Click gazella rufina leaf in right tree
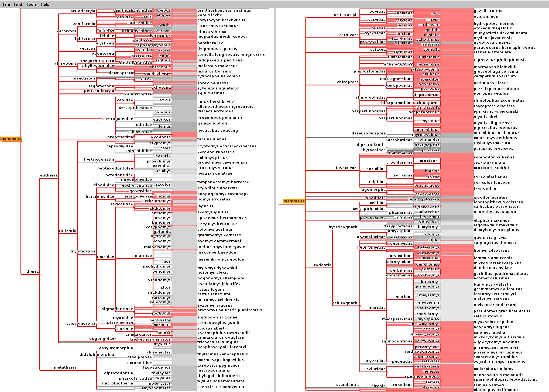549x392 pixels. click(x=488, y=11)
